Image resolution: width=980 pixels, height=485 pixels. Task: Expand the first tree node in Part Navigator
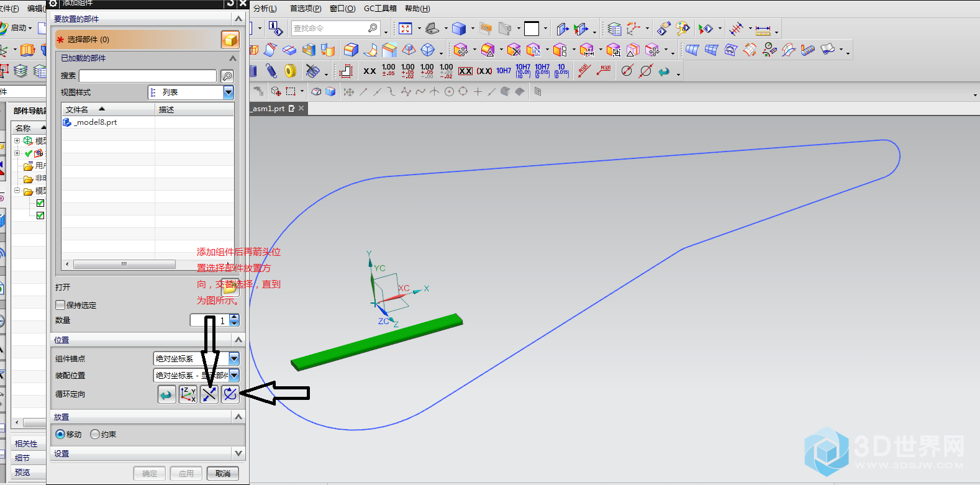(x=17, y=141)
